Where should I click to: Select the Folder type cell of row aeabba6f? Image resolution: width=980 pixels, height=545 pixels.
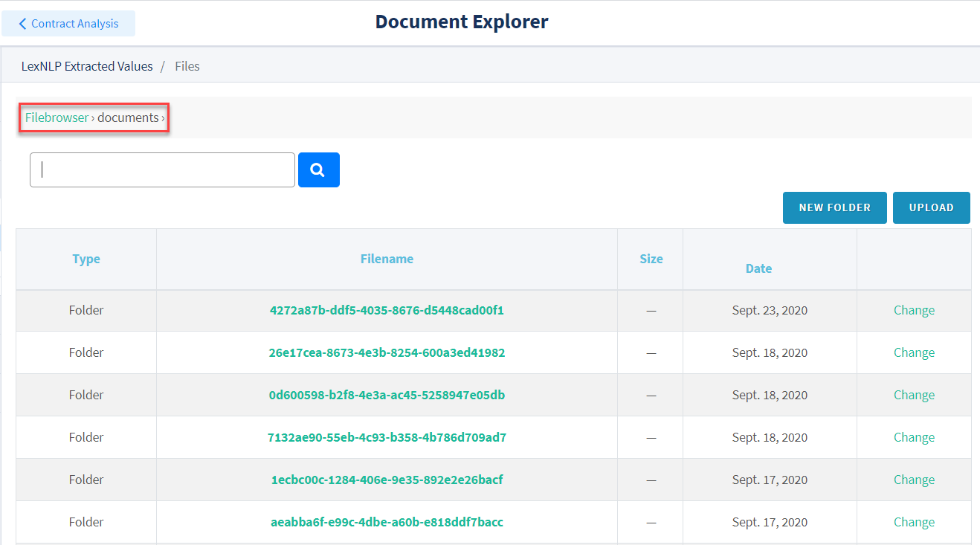[x=86, y=523]
